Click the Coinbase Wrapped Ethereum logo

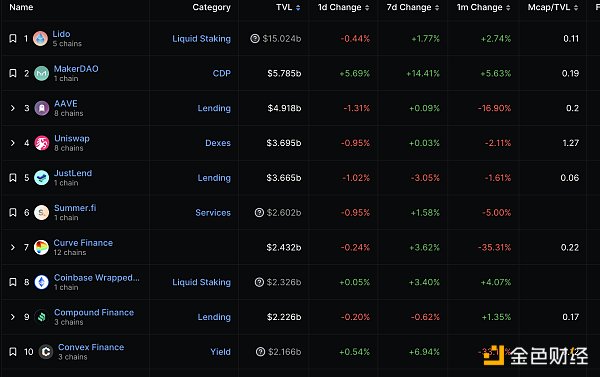click(x=41, y=282)
